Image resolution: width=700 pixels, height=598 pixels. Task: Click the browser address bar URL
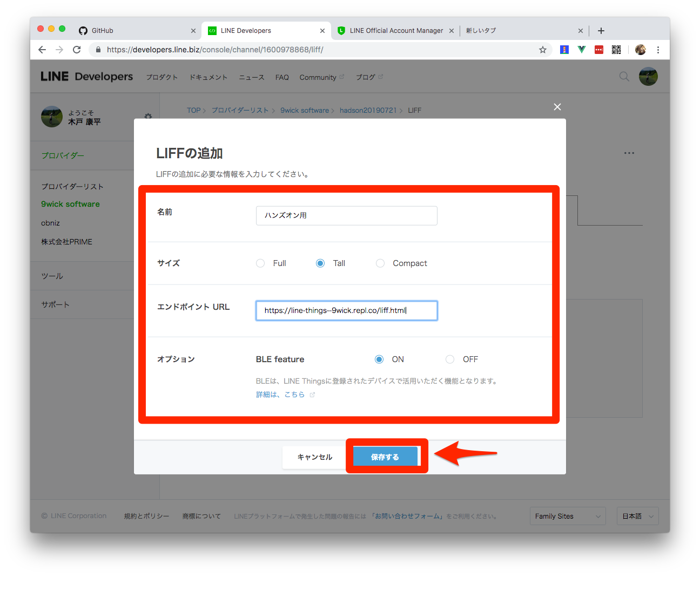[x=215, y=50]
